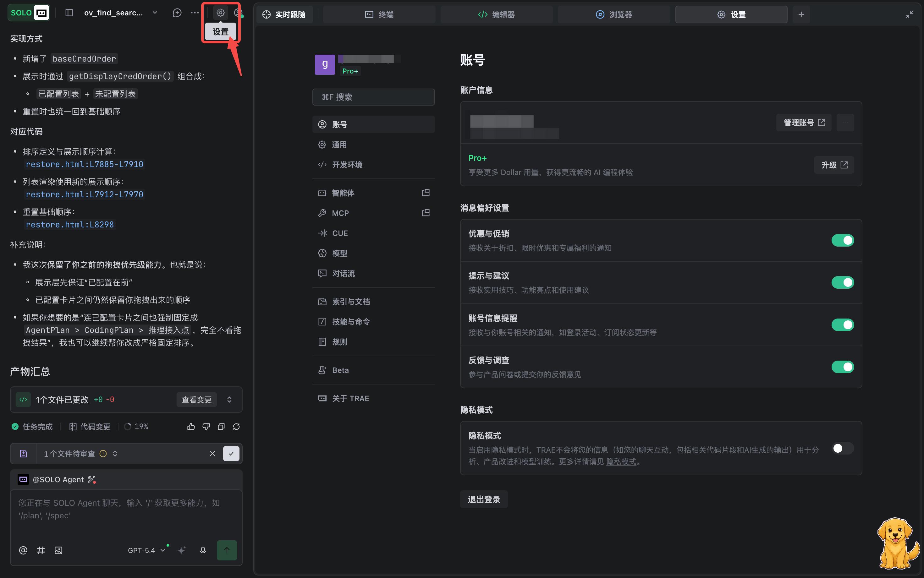
Task: Click the SOLO mode logo button
Action: [x=29, y=13]
